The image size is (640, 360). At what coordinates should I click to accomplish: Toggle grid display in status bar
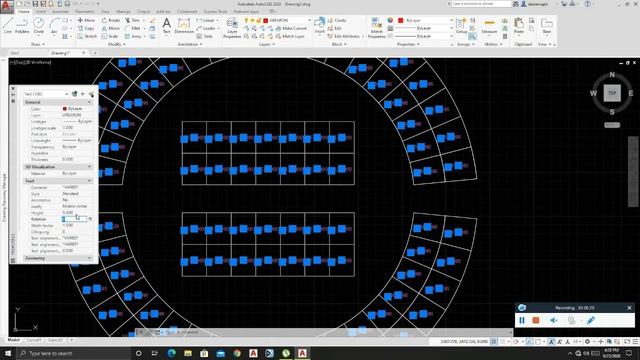(494, 341)
